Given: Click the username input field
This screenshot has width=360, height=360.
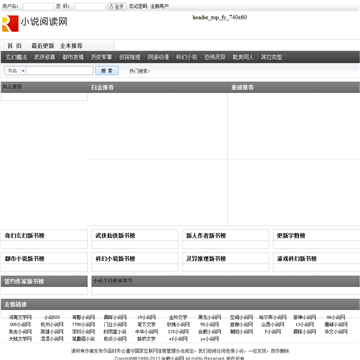Looking at the screenshot, I should tap(38, 6).
